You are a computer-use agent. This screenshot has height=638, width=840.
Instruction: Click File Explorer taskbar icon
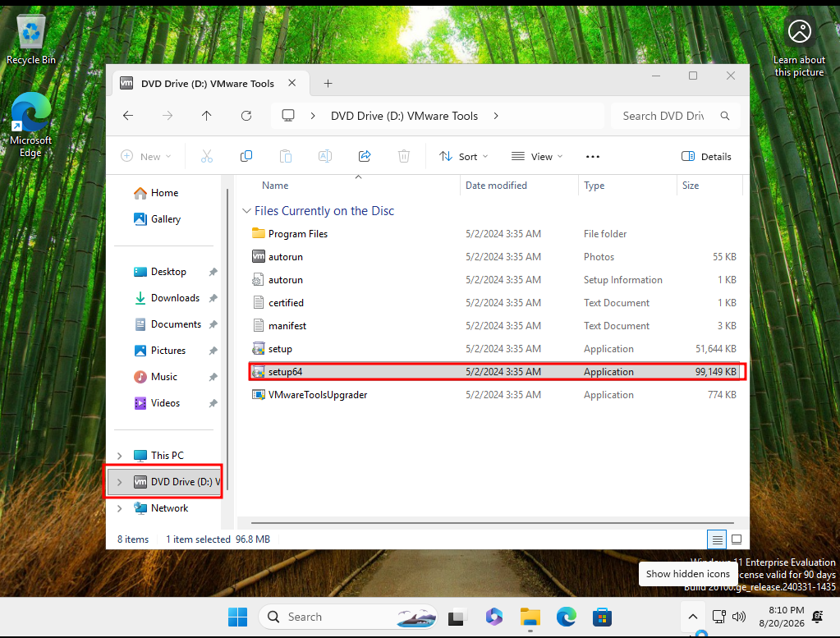(530, 617)
